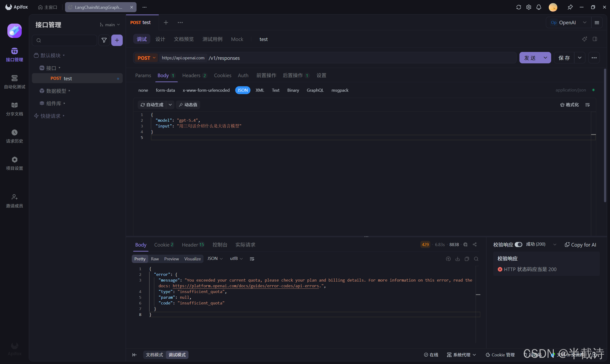Select the form-data body type
Viewport: 610px width, 364px height.
[165, 90]
